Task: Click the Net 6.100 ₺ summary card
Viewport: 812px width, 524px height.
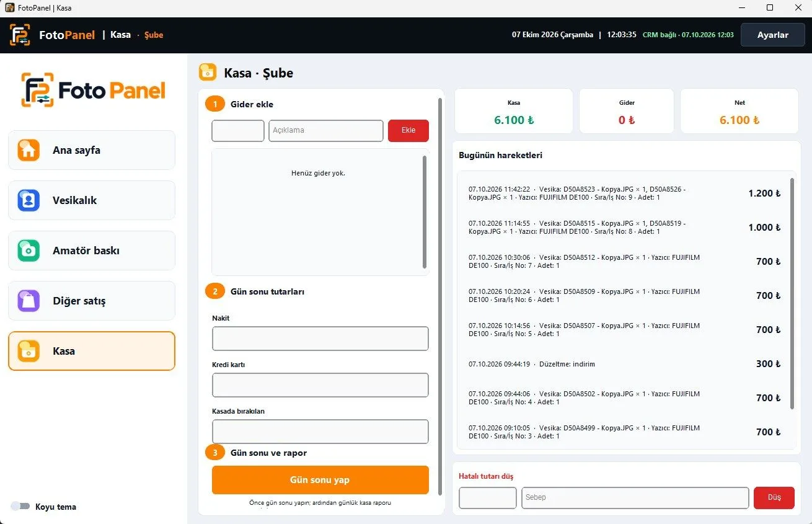Action: [739, 111]
